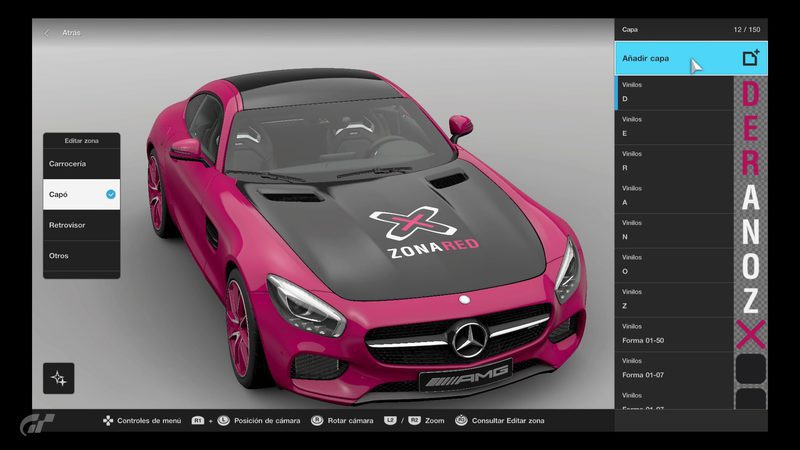Viewport: 800px width, 450px height.
Task: Click Rotar cámara text
Action: (x=351, y=420)
